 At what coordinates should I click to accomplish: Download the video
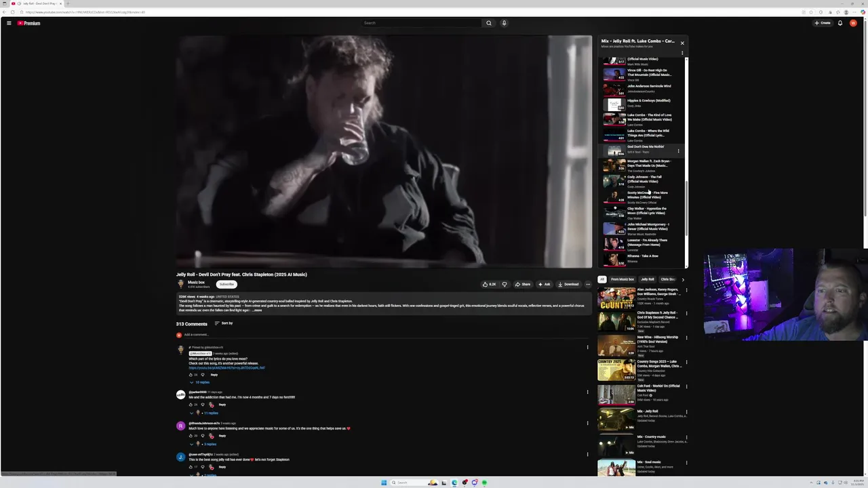568,284
